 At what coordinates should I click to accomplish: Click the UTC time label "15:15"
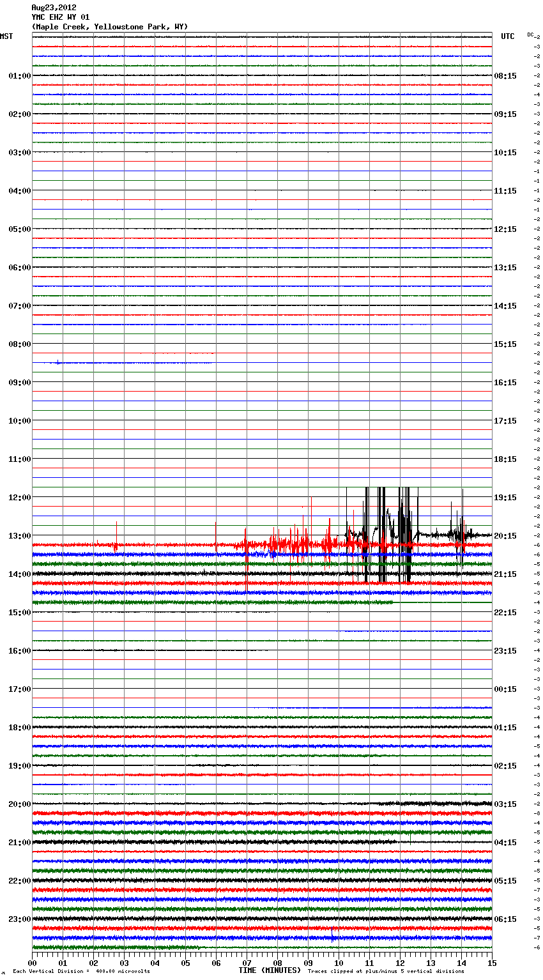[505, 344]
